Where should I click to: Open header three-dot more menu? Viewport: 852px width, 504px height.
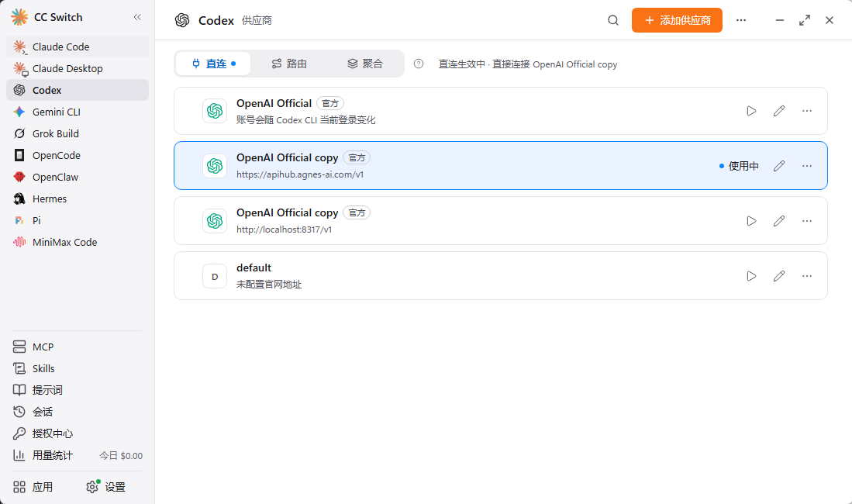coord(741,20)
